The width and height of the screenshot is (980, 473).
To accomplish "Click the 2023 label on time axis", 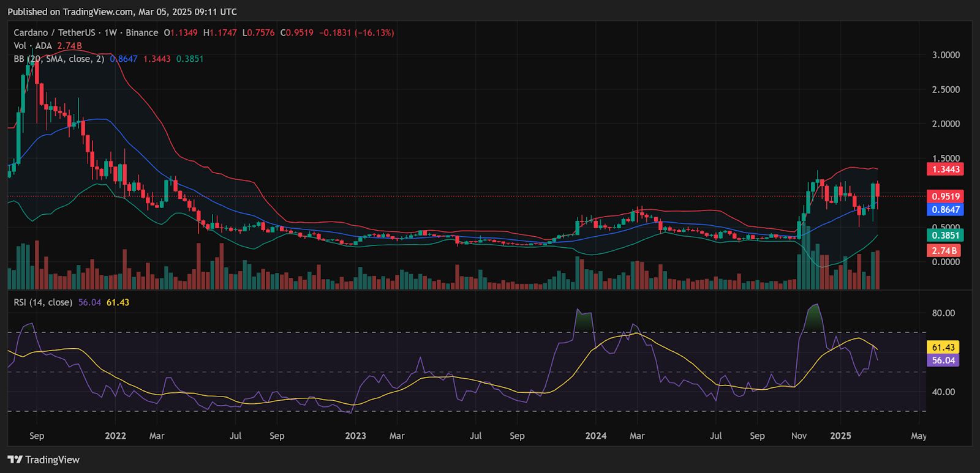I will pyautogui.click(x=355, y=436).
